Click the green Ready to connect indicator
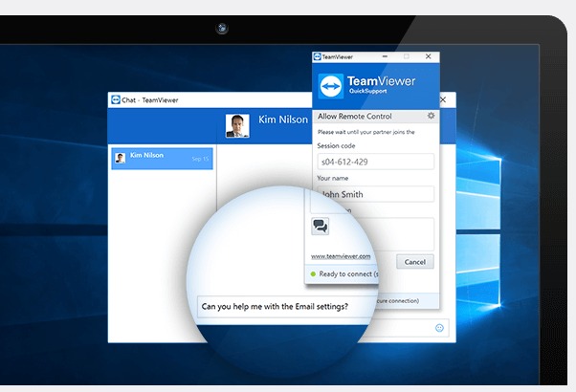This screenshot has height=392, width=576. (312, 274)
